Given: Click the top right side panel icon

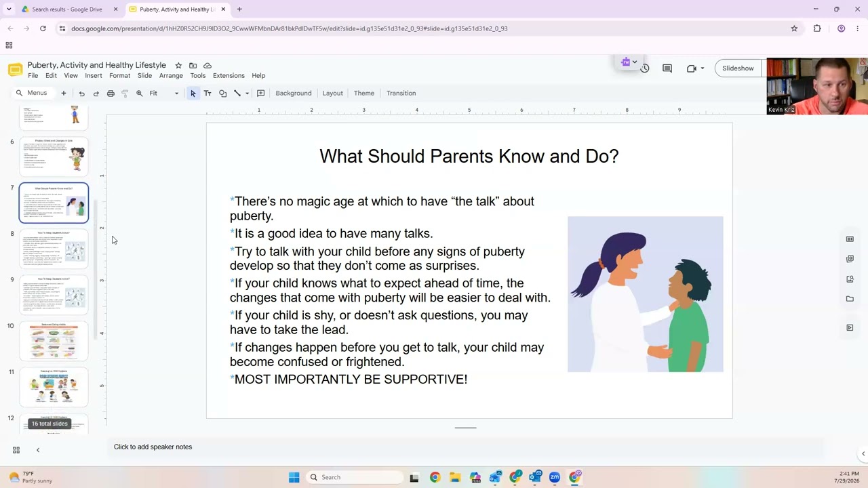Looking at the screenshot, I should [x=850, y=239].
